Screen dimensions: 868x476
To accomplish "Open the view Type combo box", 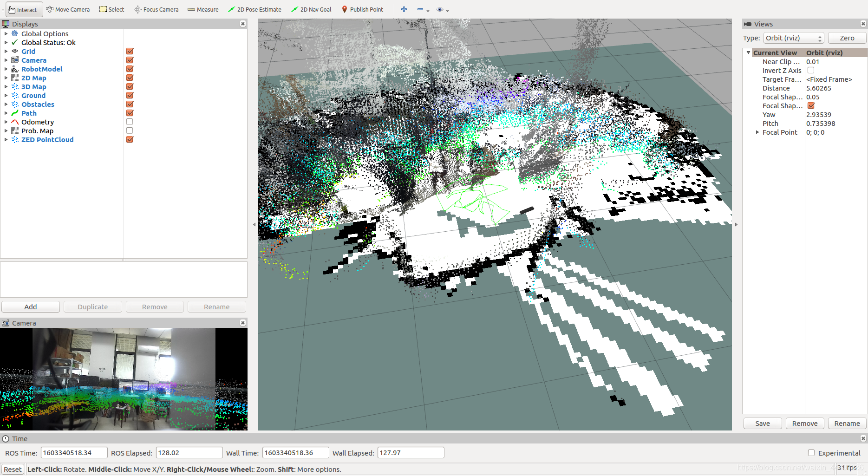I will pyautogui.click(x=794, y=38).
